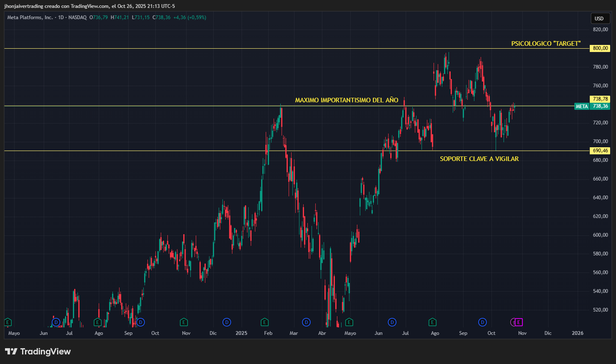Click the 820,00 price axis label

click(601, 30)
